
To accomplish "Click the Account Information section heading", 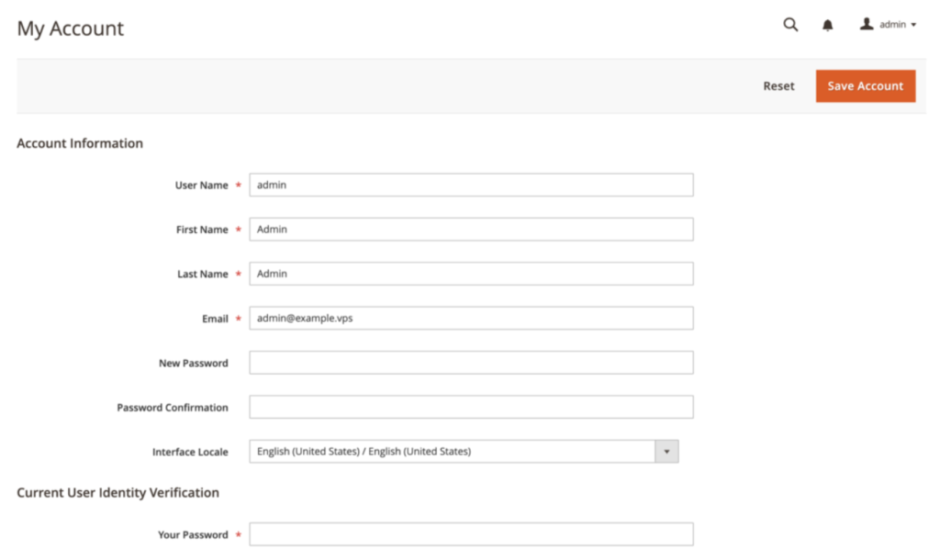I will tap(80, 143).
